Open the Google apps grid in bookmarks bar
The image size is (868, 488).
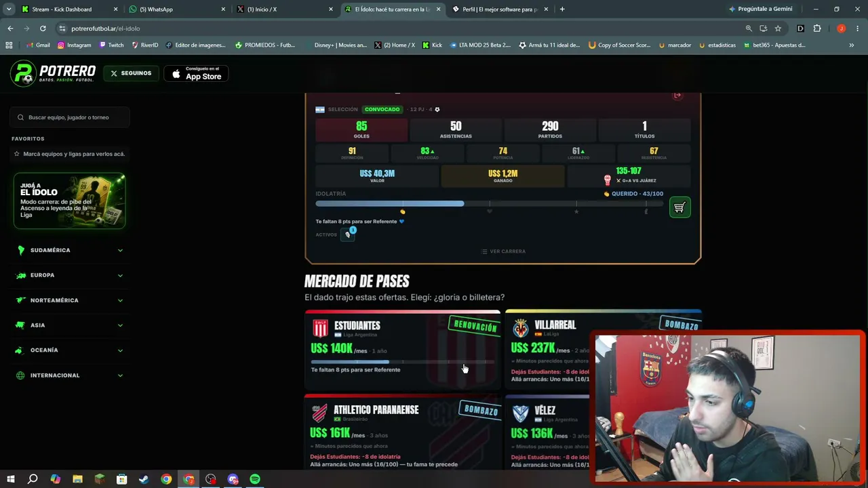[9, 45]
